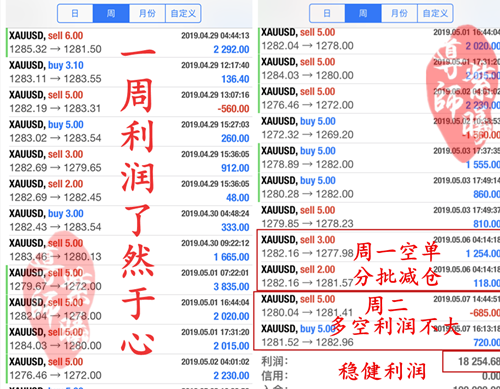The image size is (500, 389).
Task: Open sell 6.00 trade with 2 292.00 profit
Action: (x=129, y=43)
